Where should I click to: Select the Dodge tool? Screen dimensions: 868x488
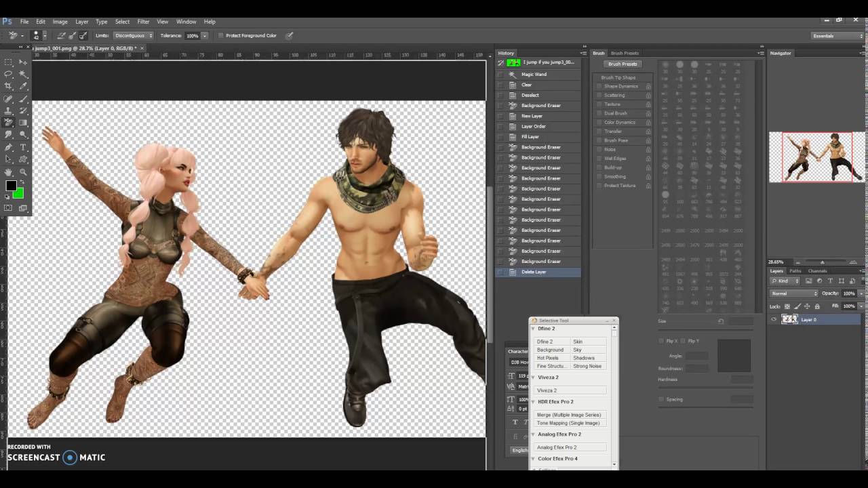(x=23, y=135)
